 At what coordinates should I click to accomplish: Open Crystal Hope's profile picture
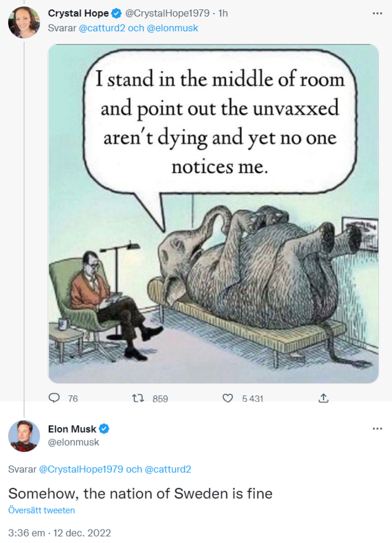pos(24,22)
